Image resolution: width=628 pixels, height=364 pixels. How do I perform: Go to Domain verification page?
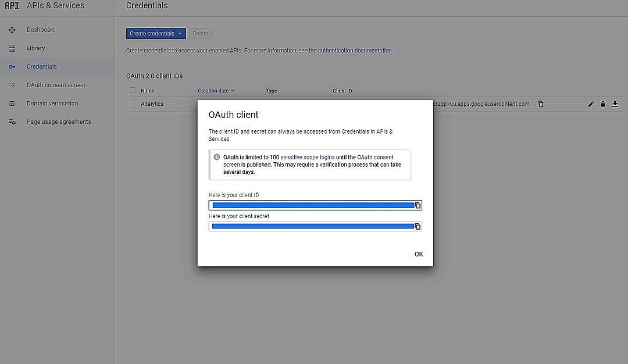52,104
